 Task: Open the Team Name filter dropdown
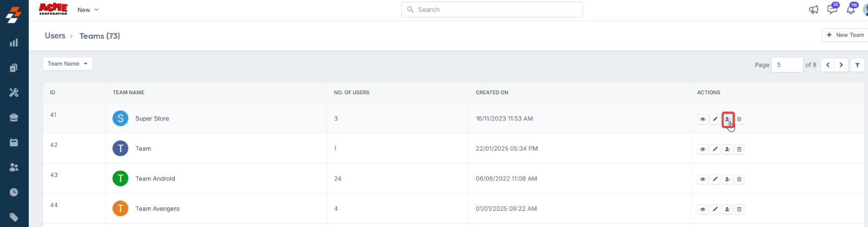(x=67, y=64)
